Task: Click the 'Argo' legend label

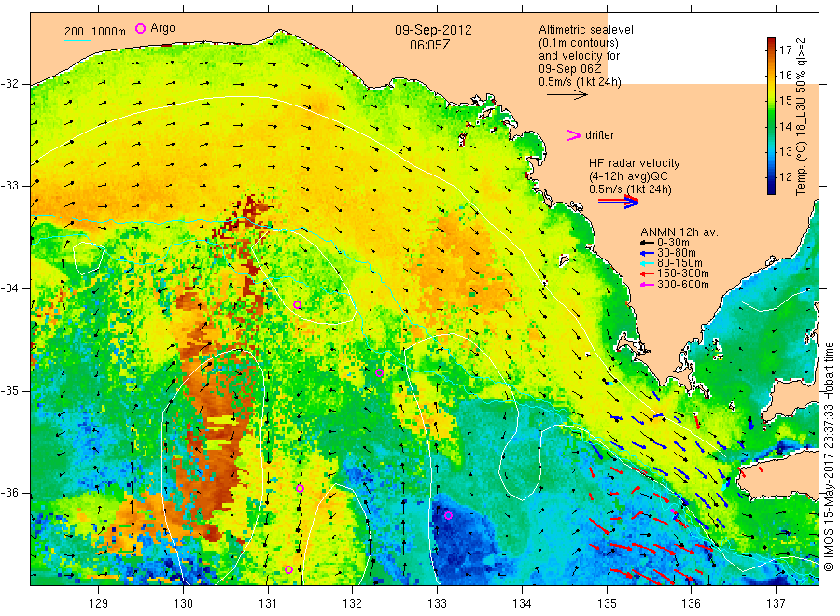Action: tap(162, 28)
